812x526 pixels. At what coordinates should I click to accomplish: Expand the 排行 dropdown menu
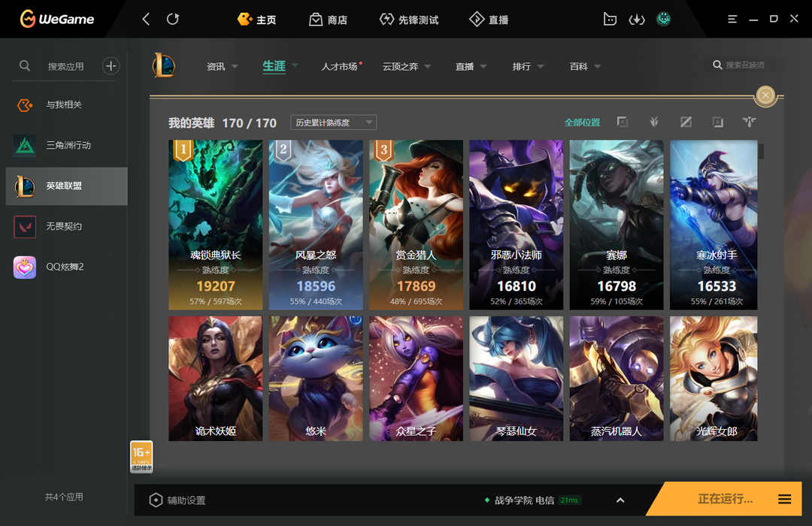528,66
